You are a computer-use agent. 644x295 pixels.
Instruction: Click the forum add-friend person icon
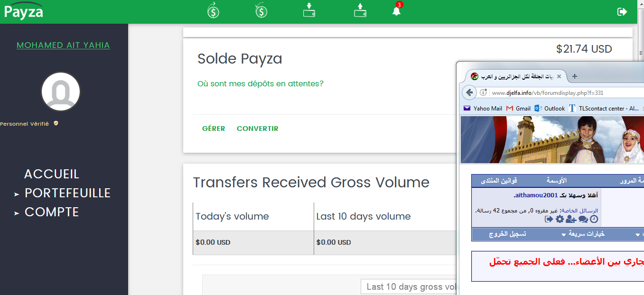tap(571, 219)
